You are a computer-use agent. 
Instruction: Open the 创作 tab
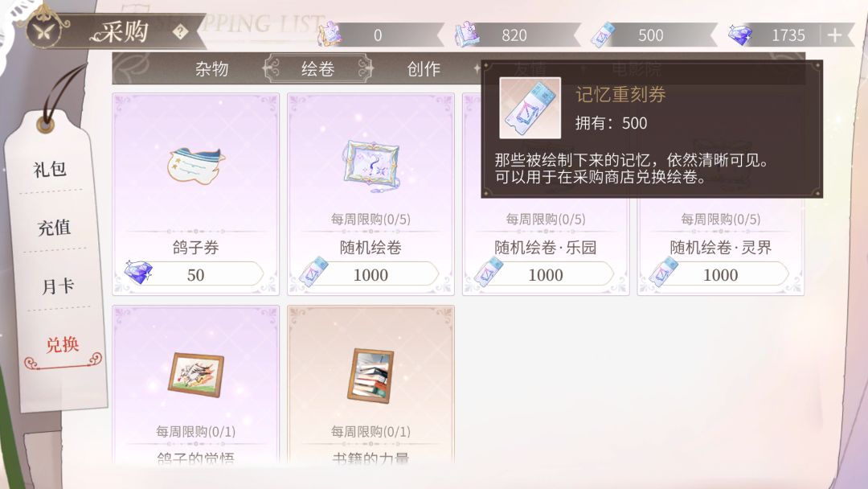point(424,68)
